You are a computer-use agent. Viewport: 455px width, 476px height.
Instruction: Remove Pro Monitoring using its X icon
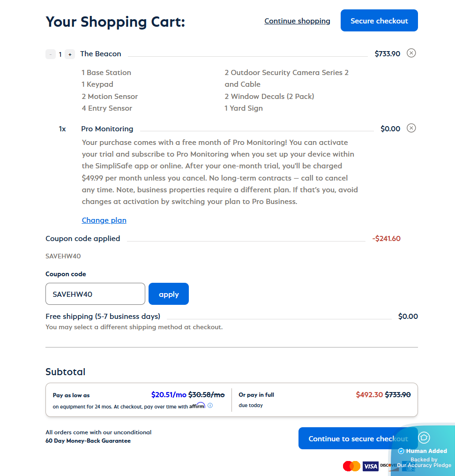(411, 128)
